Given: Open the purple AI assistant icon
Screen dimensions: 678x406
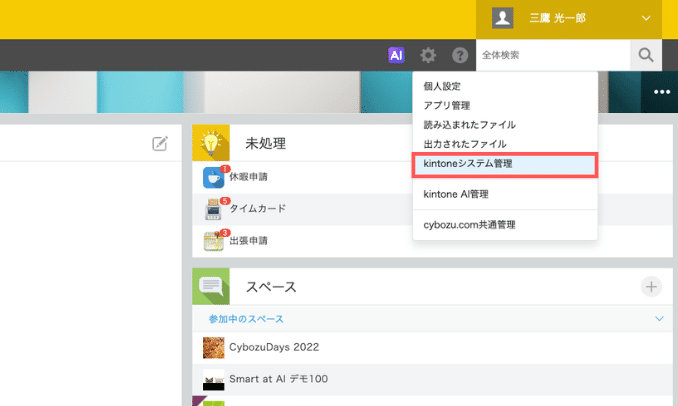Looking at the screenshot, I should pos(396,55).
